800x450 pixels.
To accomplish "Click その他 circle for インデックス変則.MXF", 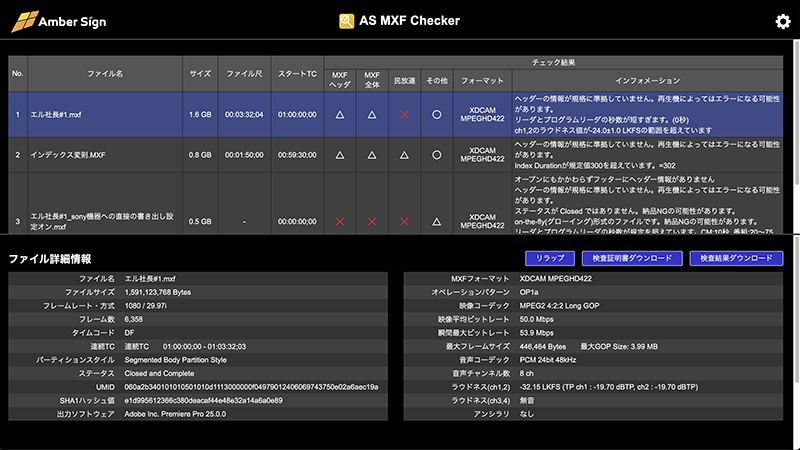I will (x=437, y=155).
